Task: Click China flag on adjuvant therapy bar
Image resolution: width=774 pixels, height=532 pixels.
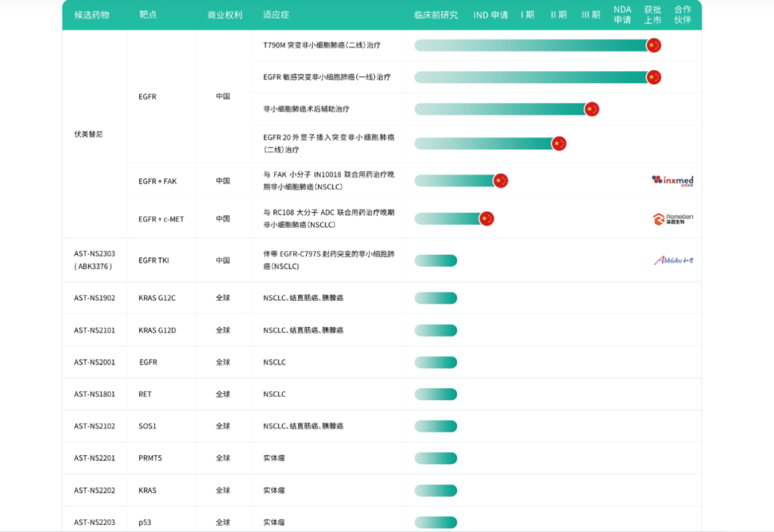Action: [591, 109]
